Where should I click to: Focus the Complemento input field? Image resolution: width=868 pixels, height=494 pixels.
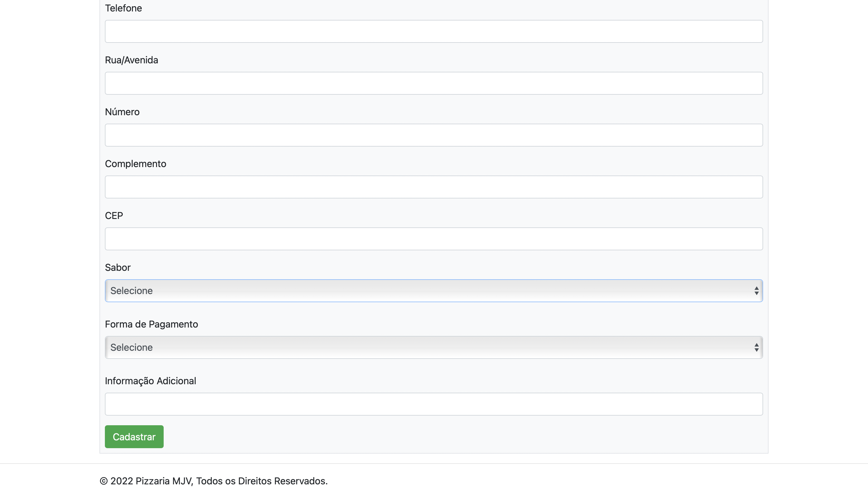434,187
